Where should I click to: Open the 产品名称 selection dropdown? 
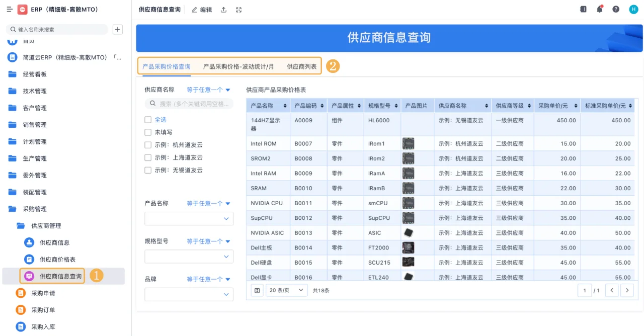(189, 219)
